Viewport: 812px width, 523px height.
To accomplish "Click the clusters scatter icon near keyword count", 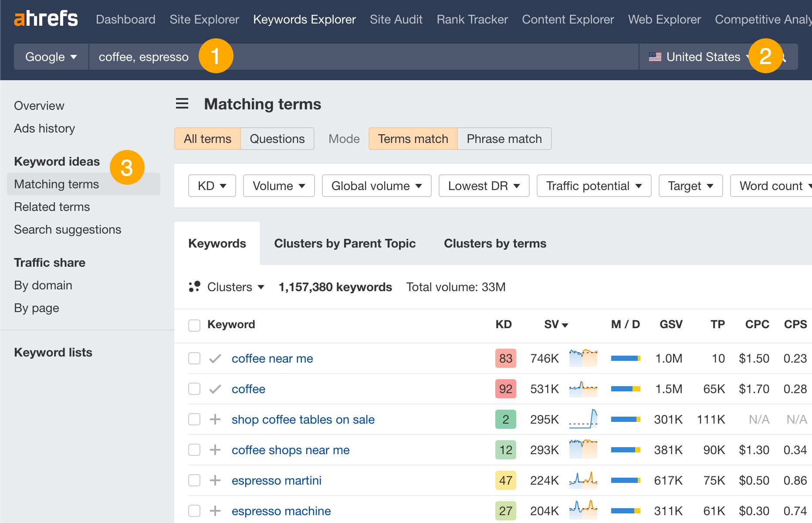I will [x=194, y=286].
